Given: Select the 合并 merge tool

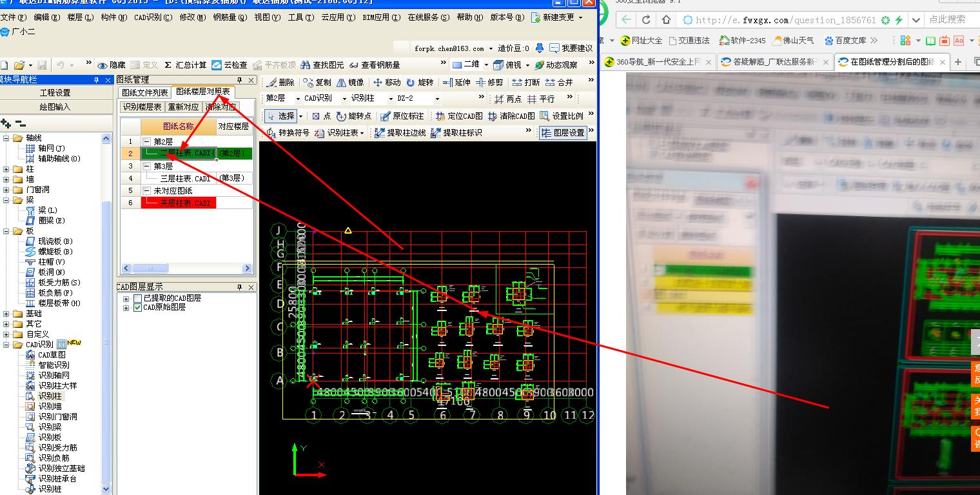Looking at the screenshot, I should 559,83.
